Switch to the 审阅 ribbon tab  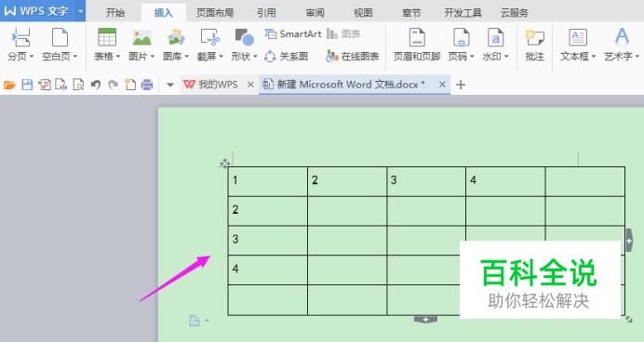(315, 13)
